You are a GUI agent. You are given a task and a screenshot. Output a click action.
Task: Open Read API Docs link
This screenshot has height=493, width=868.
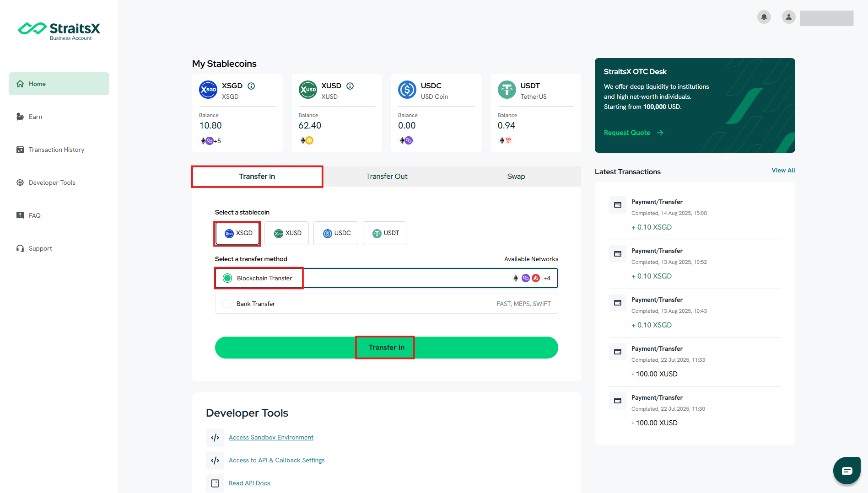[x=249, y=483]
